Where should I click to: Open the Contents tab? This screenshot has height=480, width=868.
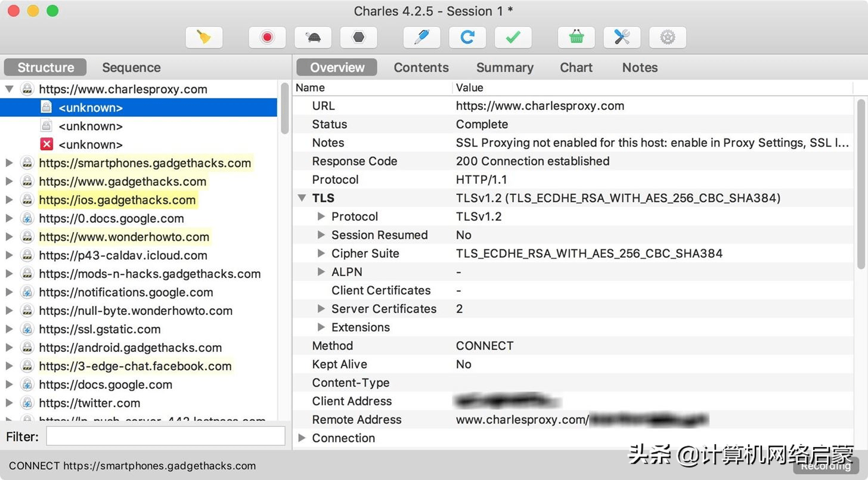[x=421, y=67]
